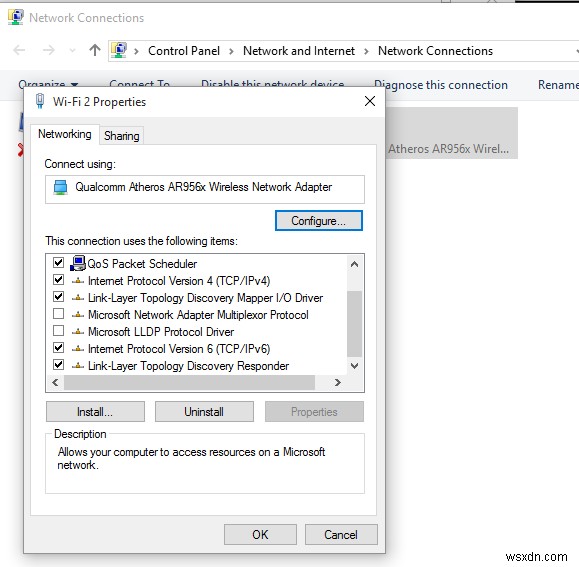Select Internet Protocol Version 4 (TCP/IPv4) row

[x=179, y=281]
